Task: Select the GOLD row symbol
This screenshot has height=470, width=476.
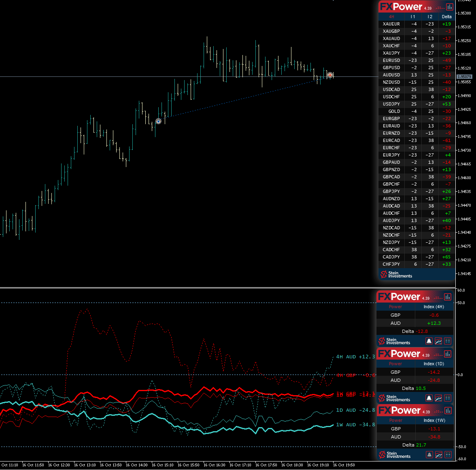Action: pyautogui.click(x=394, y=111)
